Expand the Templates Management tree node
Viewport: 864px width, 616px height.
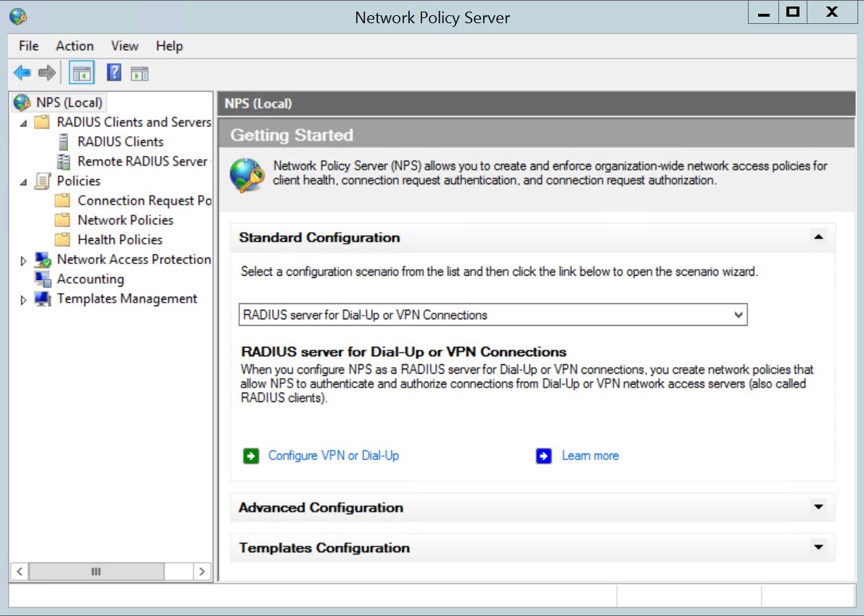pyautogui.click(x=22, y=298)
